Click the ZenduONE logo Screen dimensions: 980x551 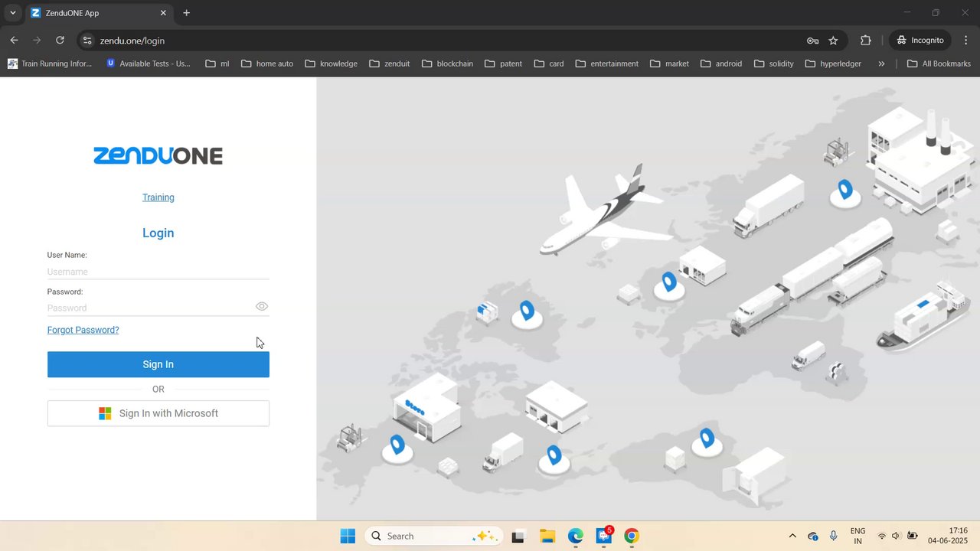tap(158, 156)
